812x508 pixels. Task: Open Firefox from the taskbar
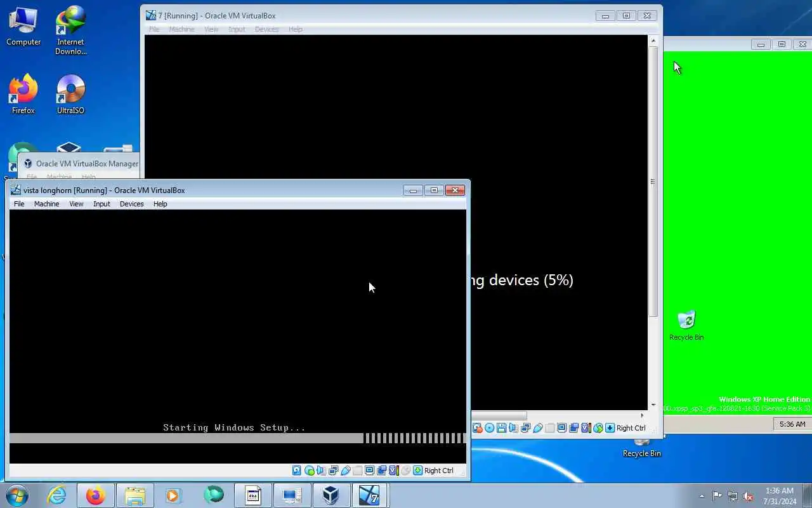(96, 495)
